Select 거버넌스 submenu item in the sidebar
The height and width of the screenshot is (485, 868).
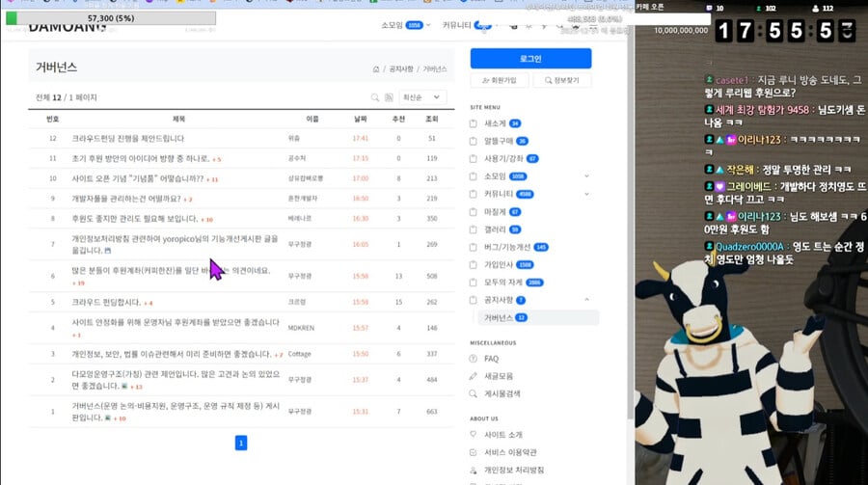537,318
